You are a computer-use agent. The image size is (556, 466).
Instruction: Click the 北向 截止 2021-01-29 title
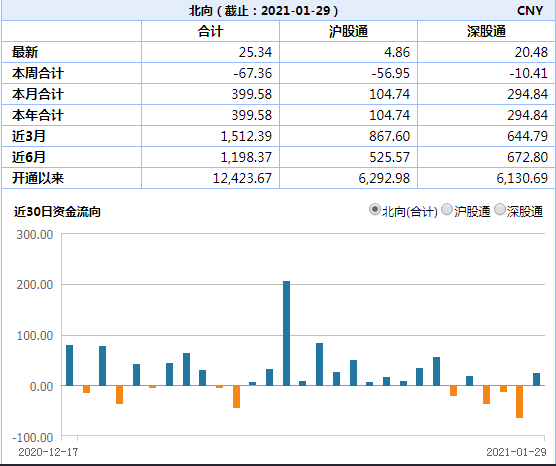point(263,11)
